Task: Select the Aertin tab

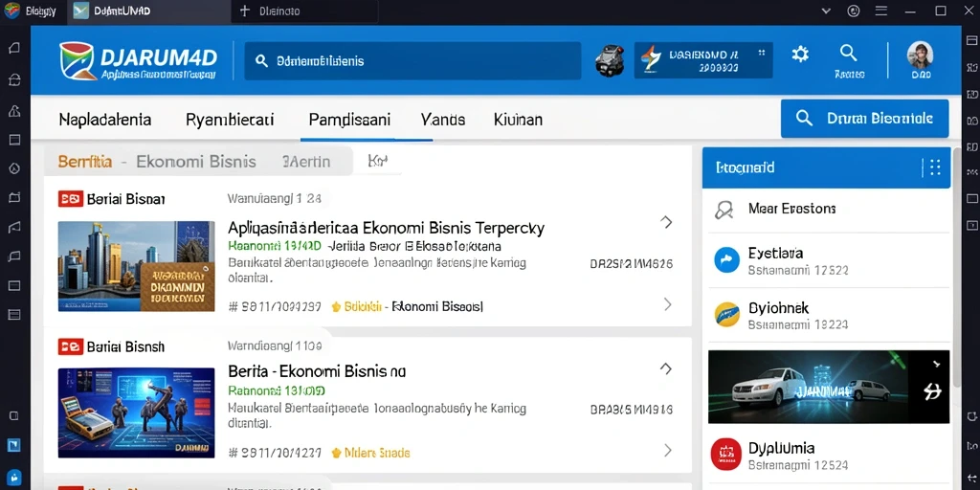Action: (306, 162)
